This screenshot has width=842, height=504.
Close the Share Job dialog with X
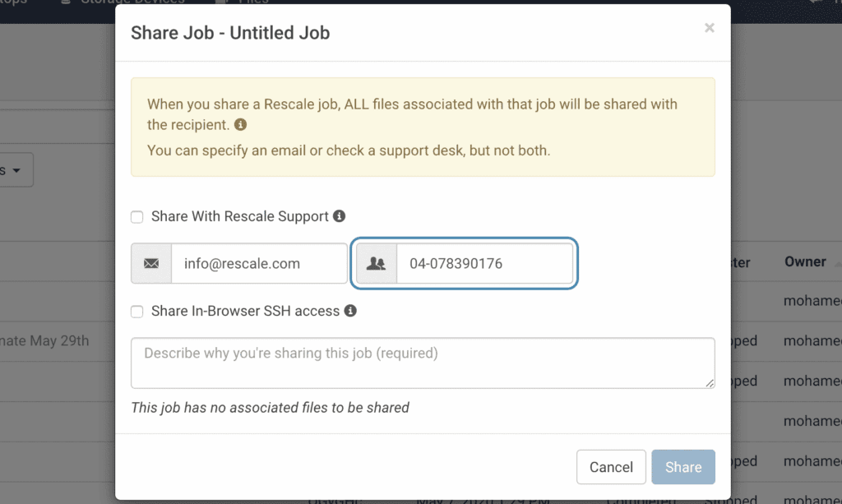pyautogui.click(x=709, y=28)
